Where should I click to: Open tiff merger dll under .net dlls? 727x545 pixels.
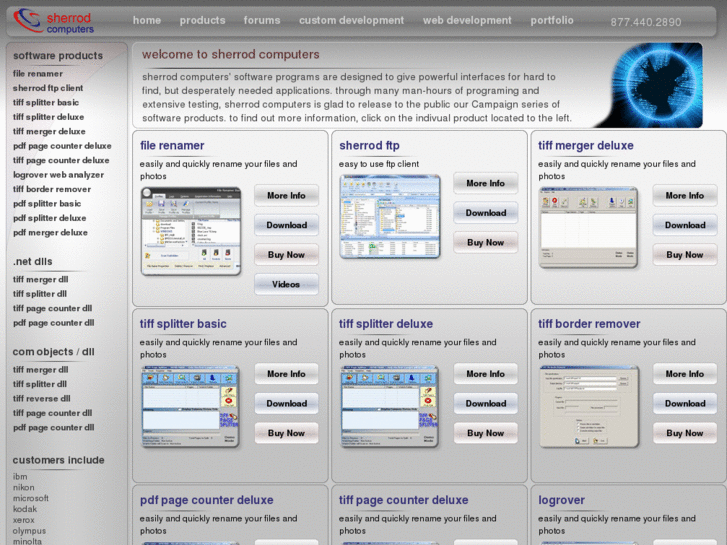point(41,279)
